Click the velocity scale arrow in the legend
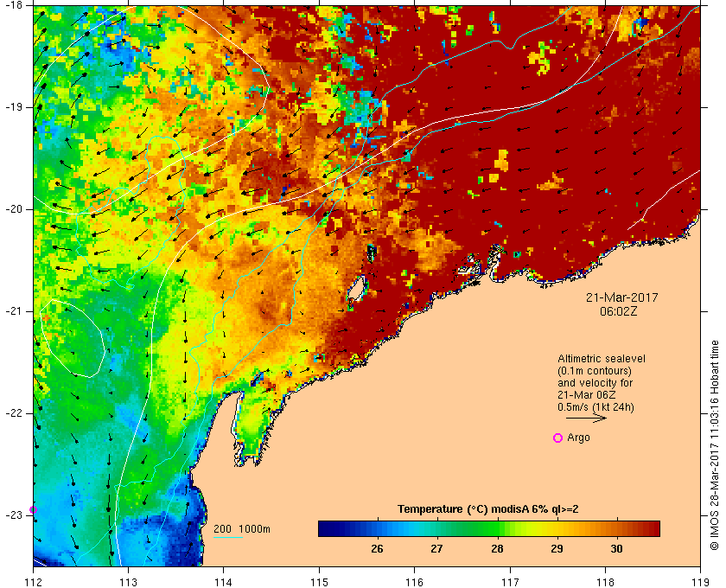 click(586, 418)
